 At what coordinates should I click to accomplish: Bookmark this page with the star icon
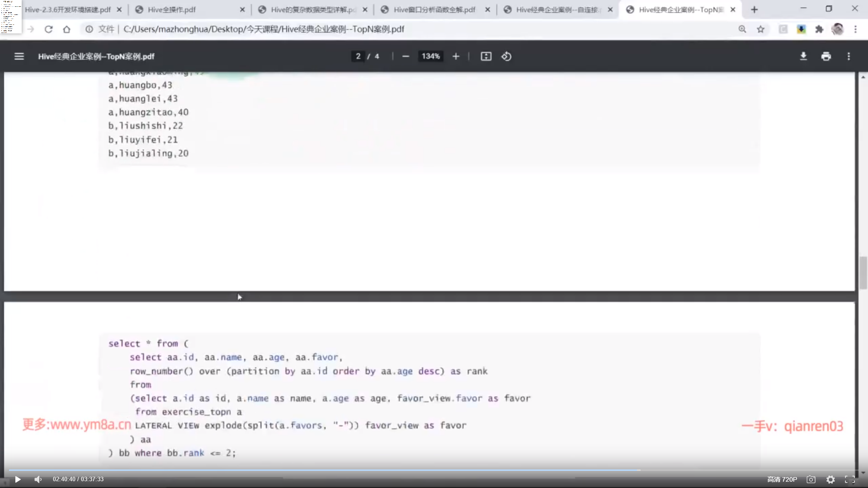[x=761, y=29]
